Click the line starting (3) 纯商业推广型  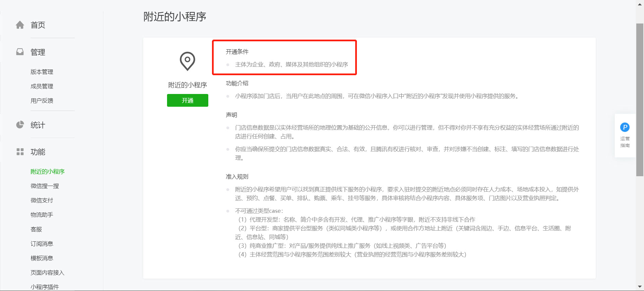342,246
